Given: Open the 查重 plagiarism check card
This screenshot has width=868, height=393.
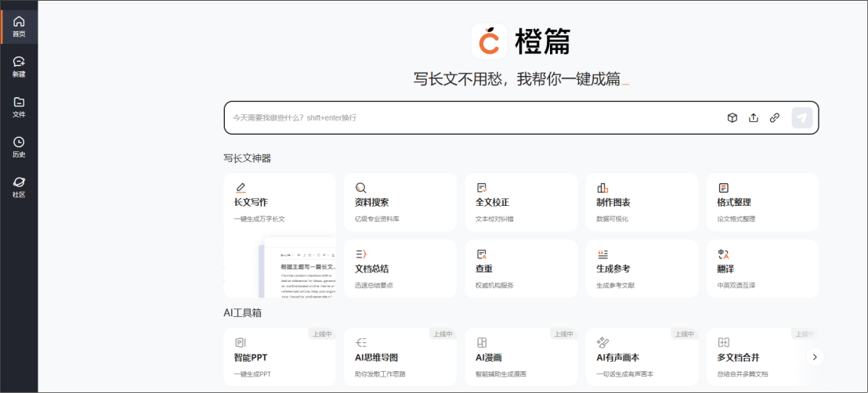Looking at the screenshot, I should [x=520, y=269].
